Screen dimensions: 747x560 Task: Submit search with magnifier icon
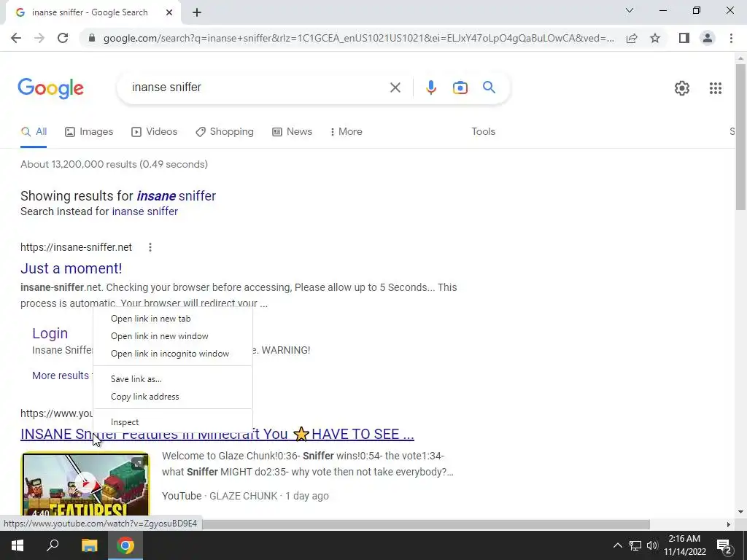tap(489, 87)
